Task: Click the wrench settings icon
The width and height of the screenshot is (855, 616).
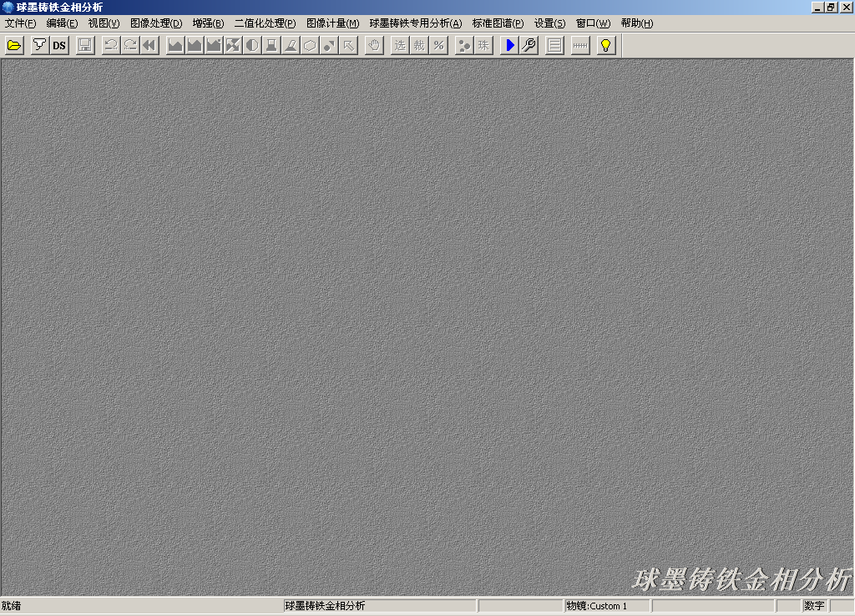Action: pyautogui.click(x=529, y=46)
